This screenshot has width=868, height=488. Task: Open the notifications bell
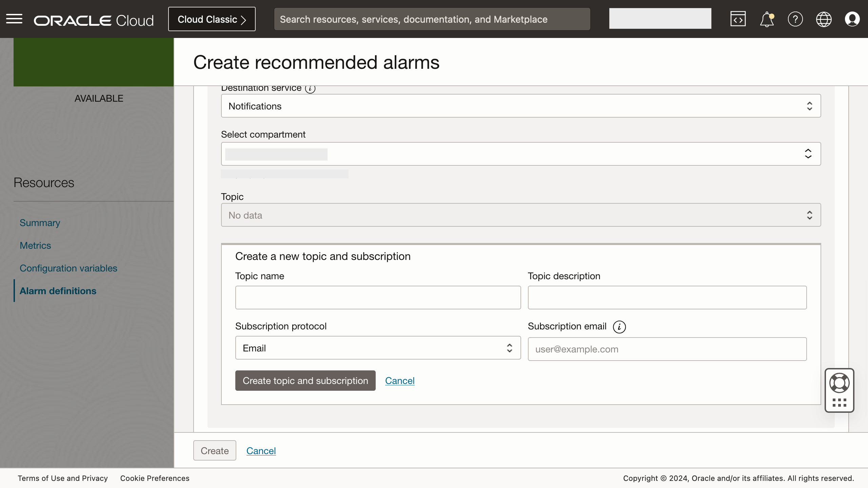click(766, 19)
